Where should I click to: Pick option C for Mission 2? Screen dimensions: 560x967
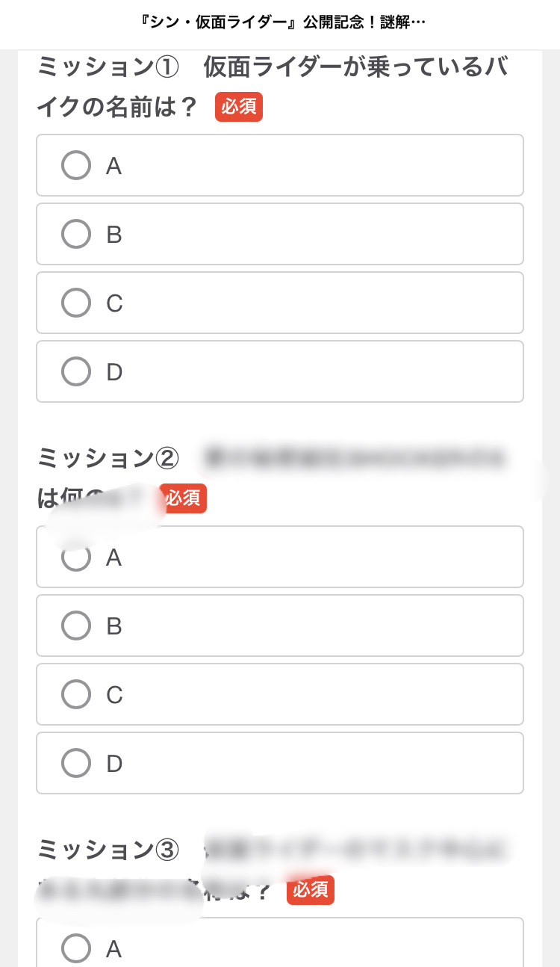[76, 694]
